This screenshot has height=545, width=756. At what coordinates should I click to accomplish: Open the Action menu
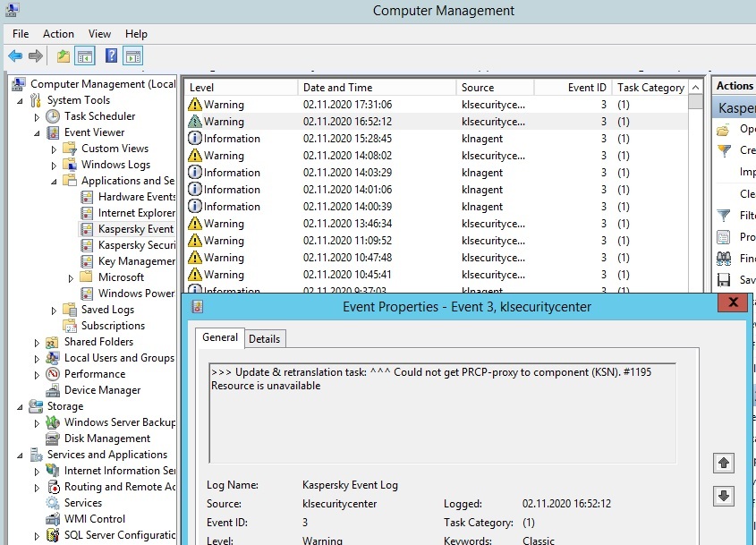[58, 34]
